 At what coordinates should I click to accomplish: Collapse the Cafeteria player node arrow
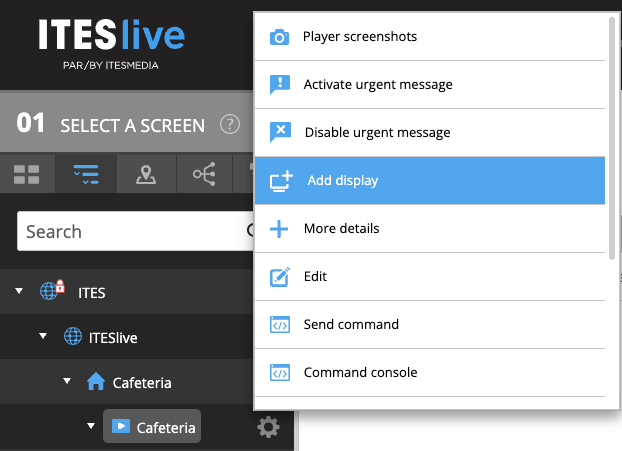pos(90,426)
